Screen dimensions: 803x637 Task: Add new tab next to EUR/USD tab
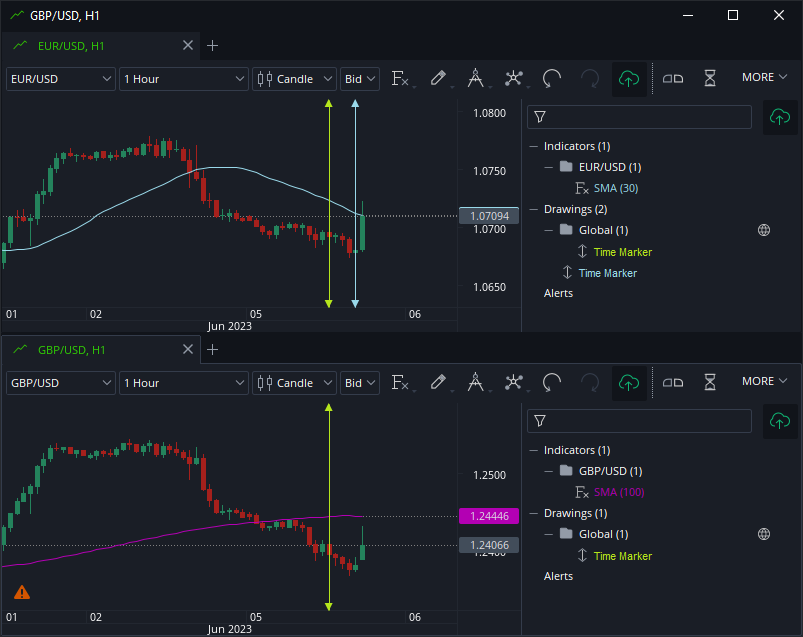213,46
